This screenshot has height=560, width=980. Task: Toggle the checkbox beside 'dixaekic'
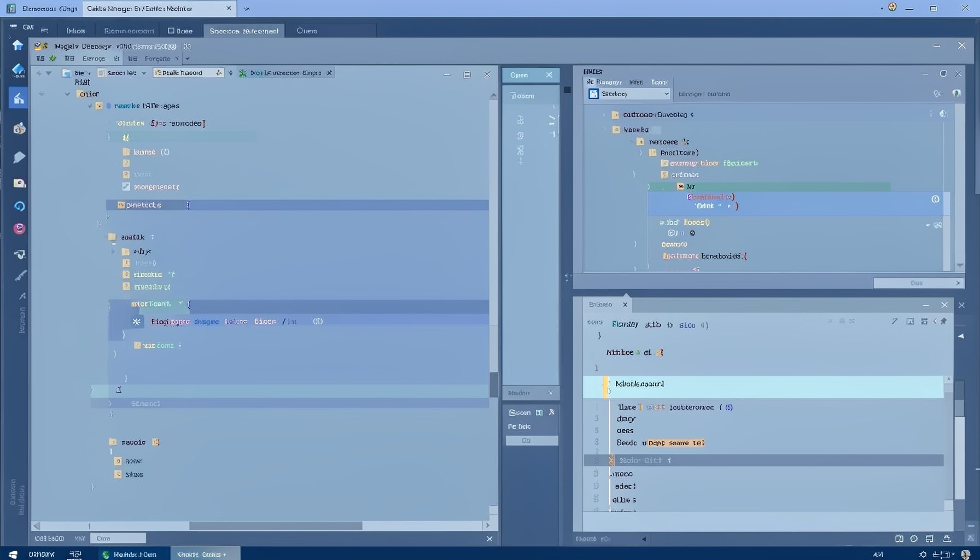tap(126, 275)
